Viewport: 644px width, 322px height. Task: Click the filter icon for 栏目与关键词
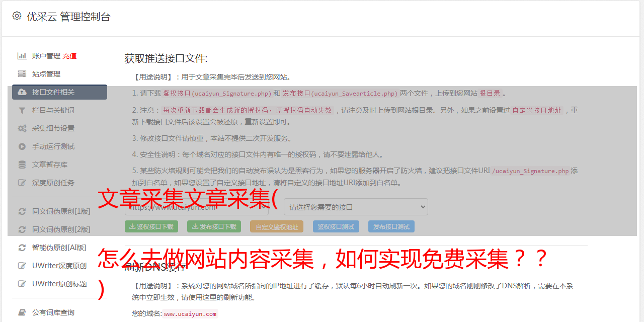click(x=22, y=110)
